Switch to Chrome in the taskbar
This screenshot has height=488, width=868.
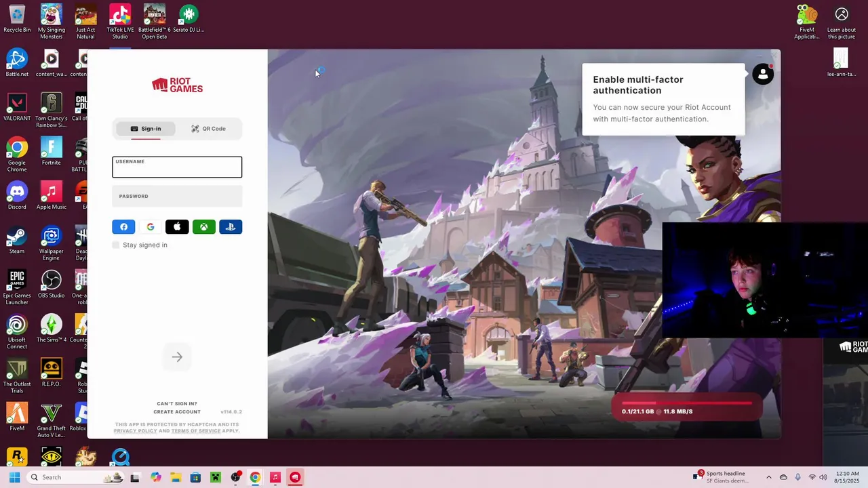point(255,477)
